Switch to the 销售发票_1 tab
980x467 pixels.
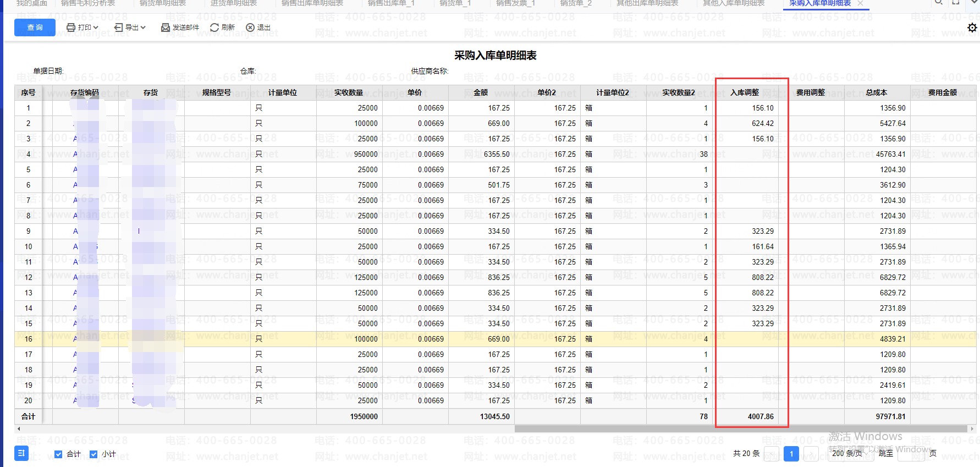point(515,3)
